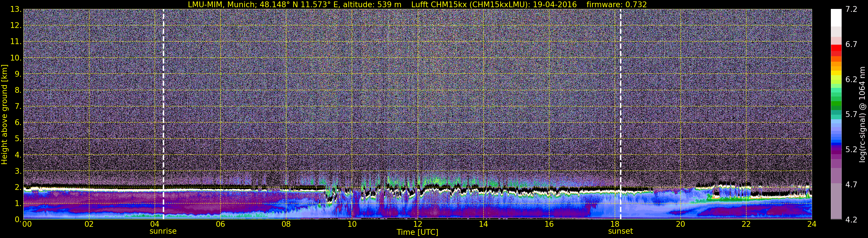Click the altitude: 539 m text
868x238 pixels.
click(x=372, y=4)
